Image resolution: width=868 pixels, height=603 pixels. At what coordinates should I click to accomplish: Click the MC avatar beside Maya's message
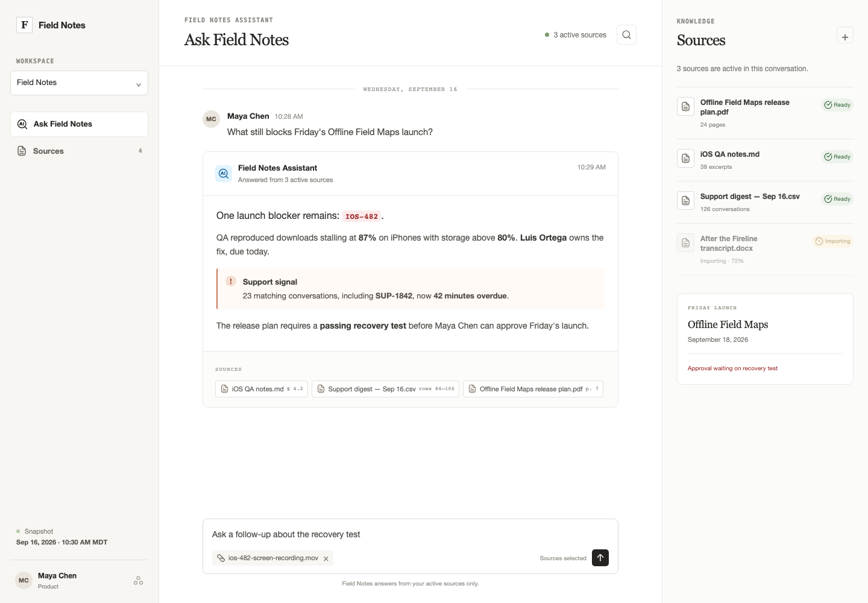tap(211, 119)
